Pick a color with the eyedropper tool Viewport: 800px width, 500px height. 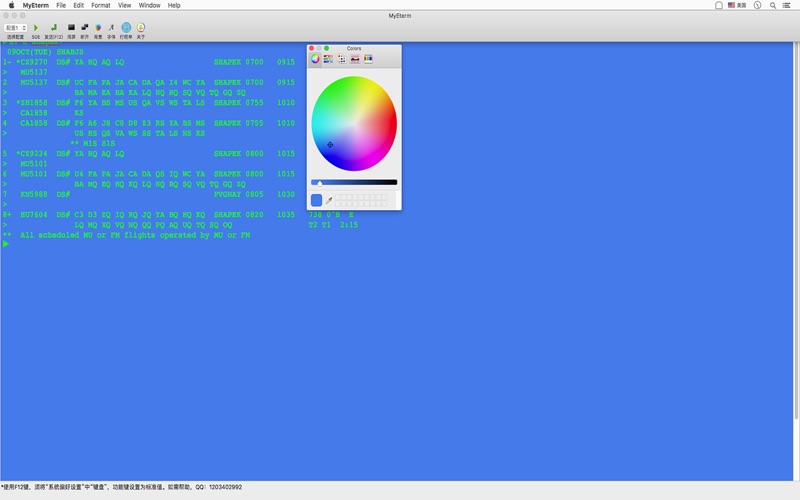click(328, 200)
